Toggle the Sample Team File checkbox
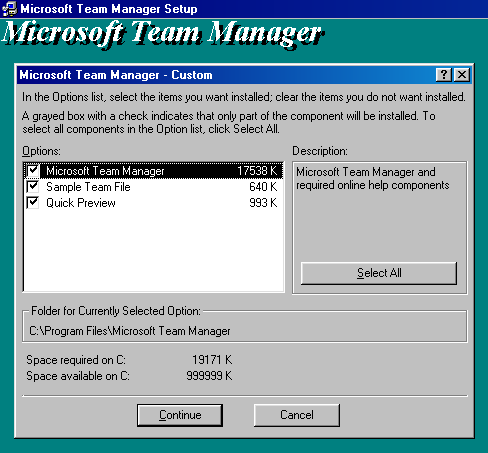Screen dimensions: 488x453 pyautogui.click(x=33, y=187)
